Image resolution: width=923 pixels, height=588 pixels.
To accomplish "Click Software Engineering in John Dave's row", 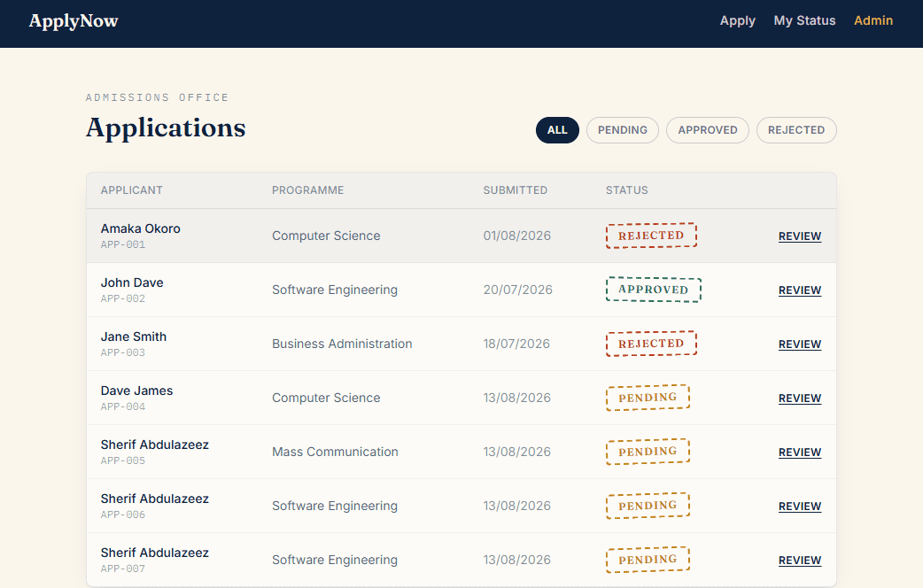I will 335,290.
